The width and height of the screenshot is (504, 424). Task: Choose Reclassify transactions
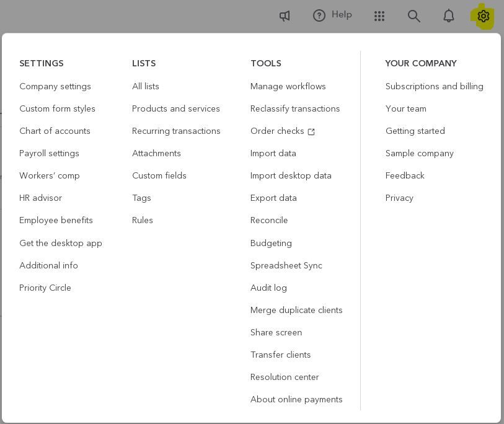click(295, 109)
